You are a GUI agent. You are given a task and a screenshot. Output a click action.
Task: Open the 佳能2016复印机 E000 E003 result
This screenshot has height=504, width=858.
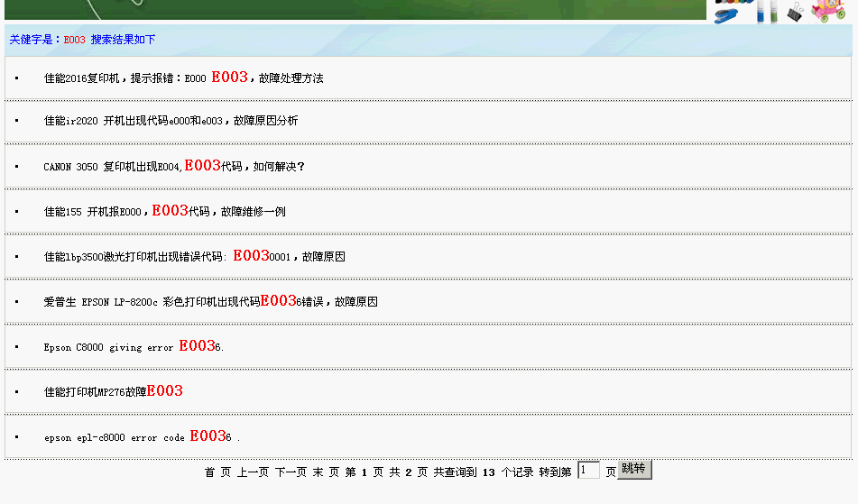coord(183,78)
